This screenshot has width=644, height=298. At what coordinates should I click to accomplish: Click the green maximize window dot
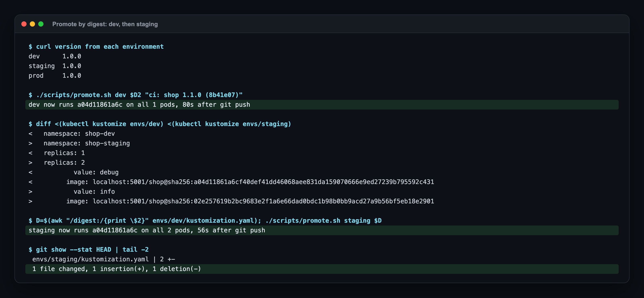coord(41,24)
